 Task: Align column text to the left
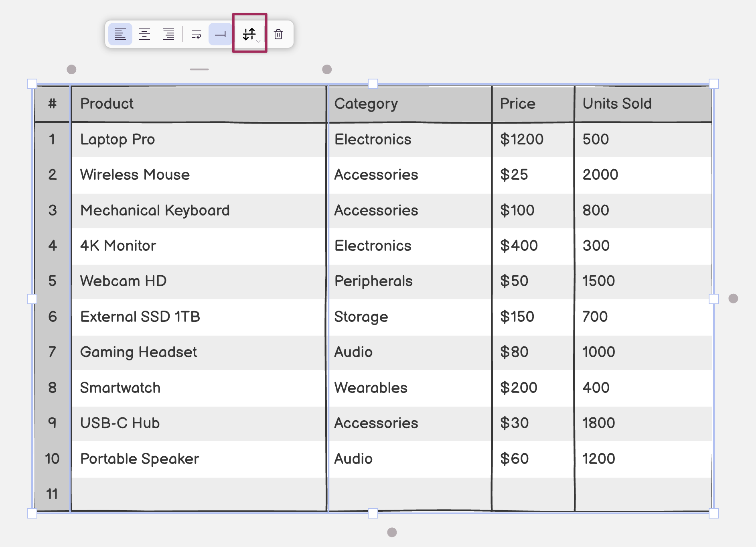(x=120, y=35)
